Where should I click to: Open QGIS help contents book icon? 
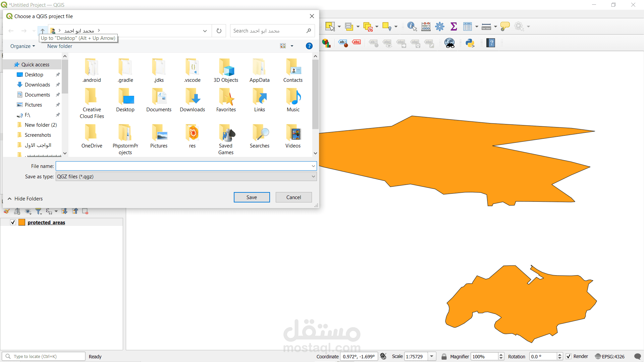[491, 43]
